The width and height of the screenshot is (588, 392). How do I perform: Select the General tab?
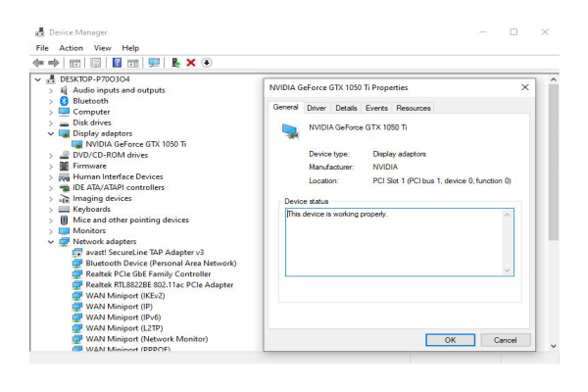[286, 107]
